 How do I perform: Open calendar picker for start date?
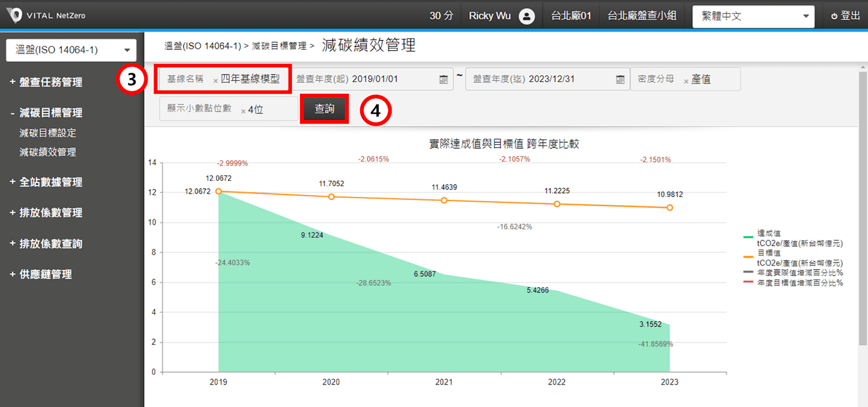point(443,80)
